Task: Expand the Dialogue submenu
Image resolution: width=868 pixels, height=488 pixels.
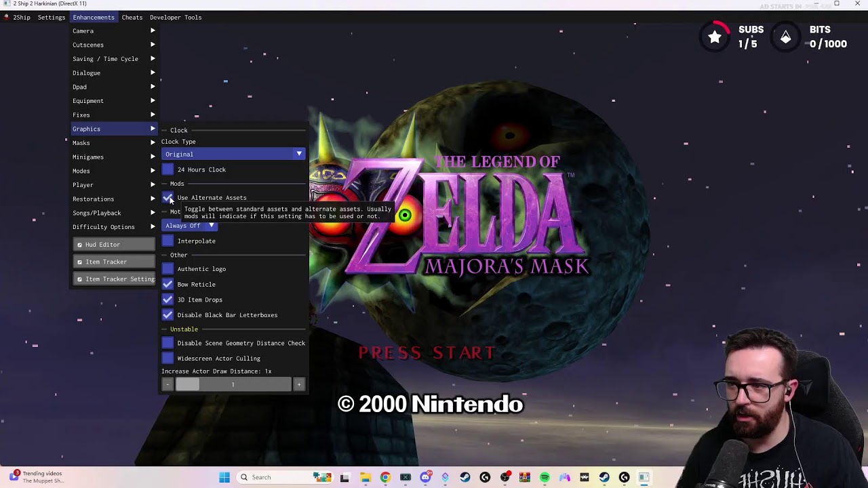Action: pos(114,73)
